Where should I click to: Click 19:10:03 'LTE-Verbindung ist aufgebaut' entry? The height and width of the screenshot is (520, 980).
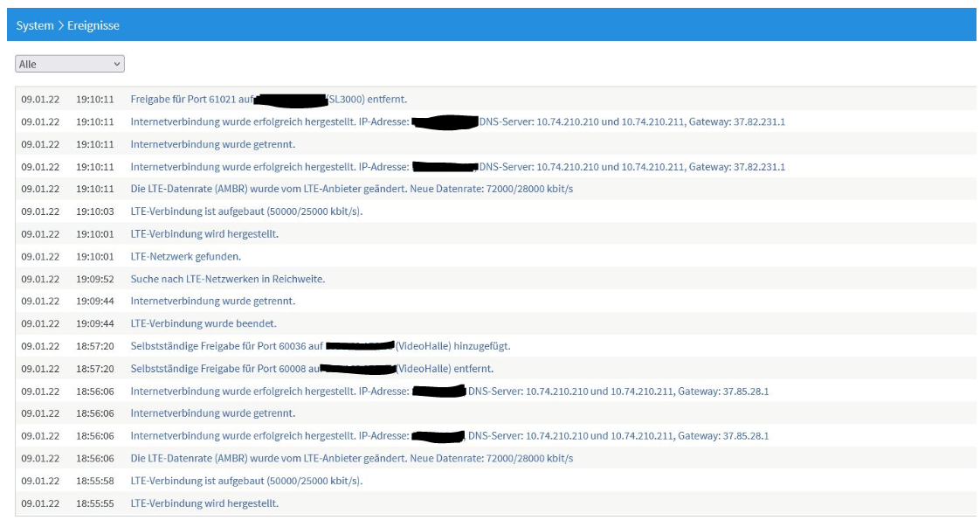pyautogui.click(x=245, y=211)
